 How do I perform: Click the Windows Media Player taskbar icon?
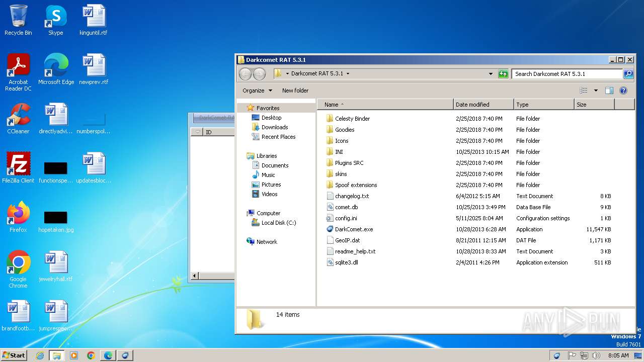pos(74,355)
